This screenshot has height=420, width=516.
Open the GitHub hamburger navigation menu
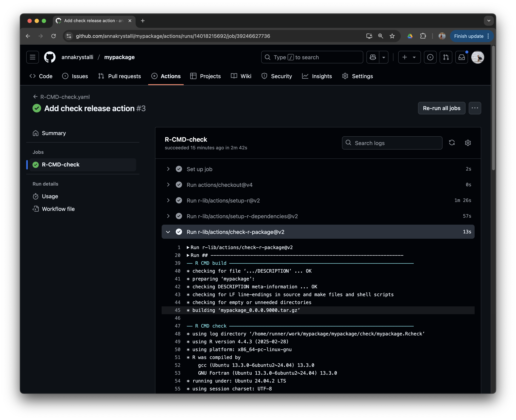click(x=32, y=57)
